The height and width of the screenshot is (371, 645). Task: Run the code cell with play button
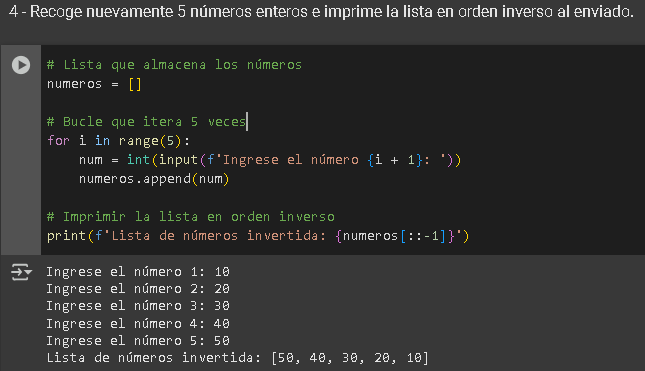(x=21, y=65)
